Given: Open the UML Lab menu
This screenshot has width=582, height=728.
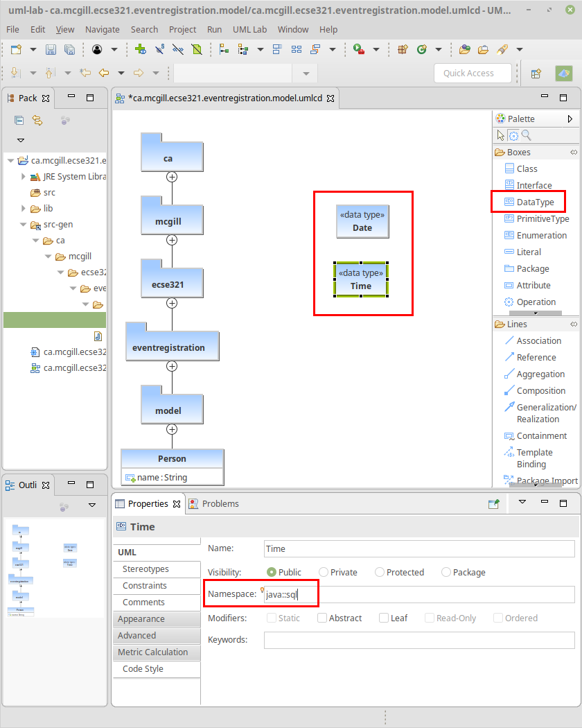Looking at the screenshot, I should (x=249, y=29).
